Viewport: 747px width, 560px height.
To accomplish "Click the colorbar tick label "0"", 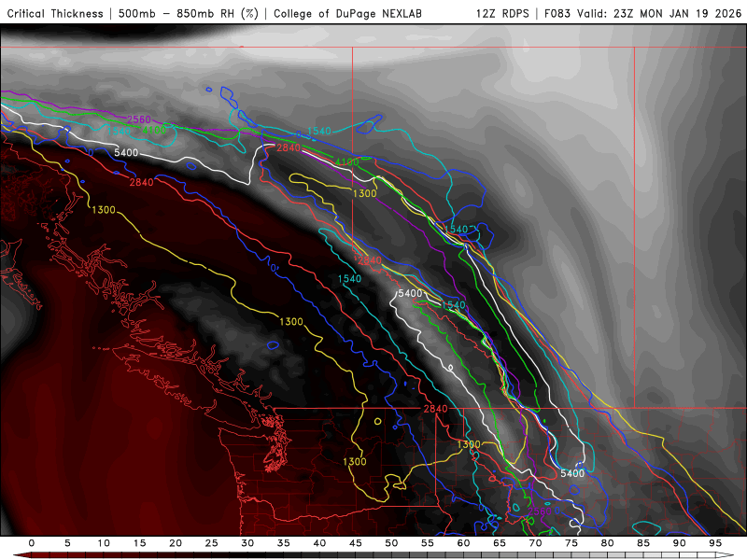I will click(x=32, y=543).
